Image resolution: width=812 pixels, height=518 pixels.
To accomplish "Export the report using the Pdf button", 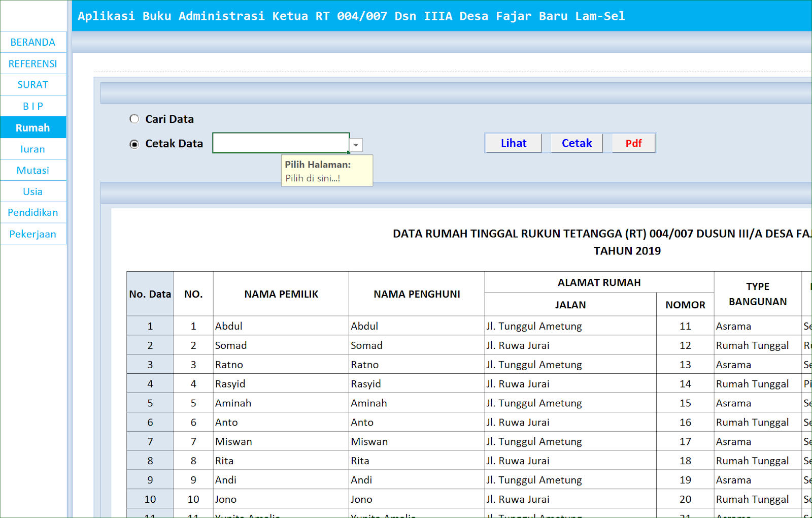I will tap(633, 144).
